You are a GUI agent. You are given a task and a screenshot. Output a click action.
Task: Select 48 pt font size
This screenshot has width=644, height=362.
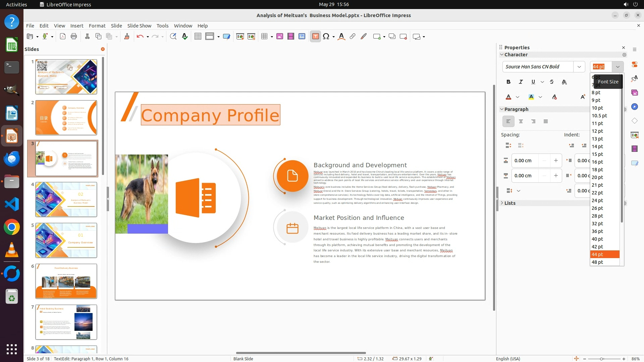point(597,262)
